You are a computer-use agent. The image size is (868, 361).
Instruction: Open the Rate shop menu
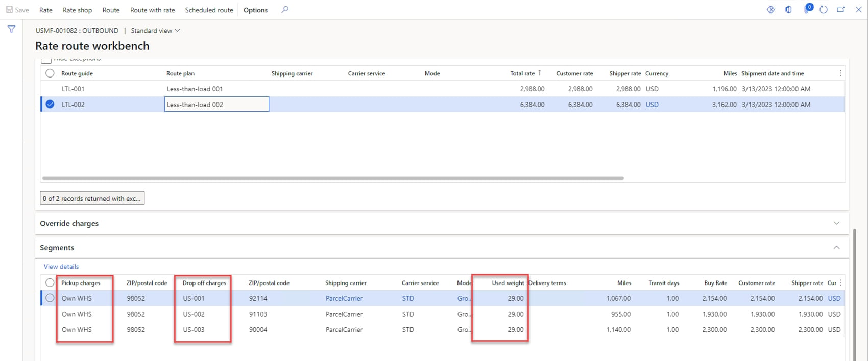click(x=77, y=10)
